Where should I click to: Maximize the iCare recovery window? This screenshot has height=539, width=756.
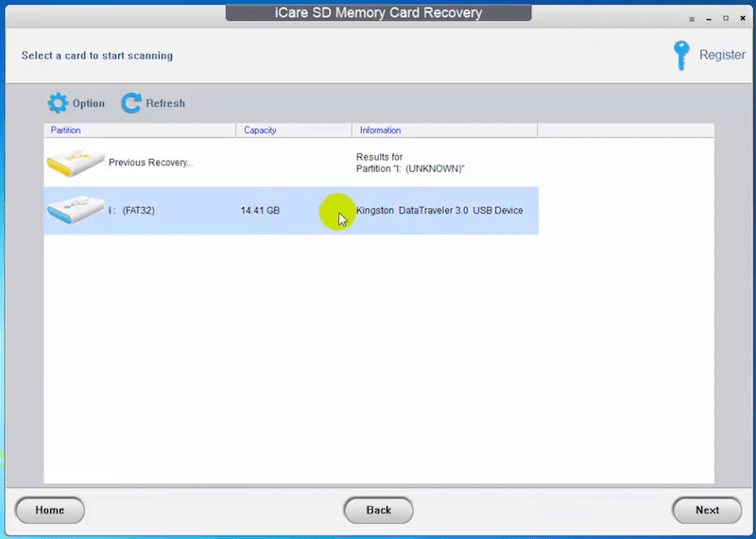pos(726,18)
